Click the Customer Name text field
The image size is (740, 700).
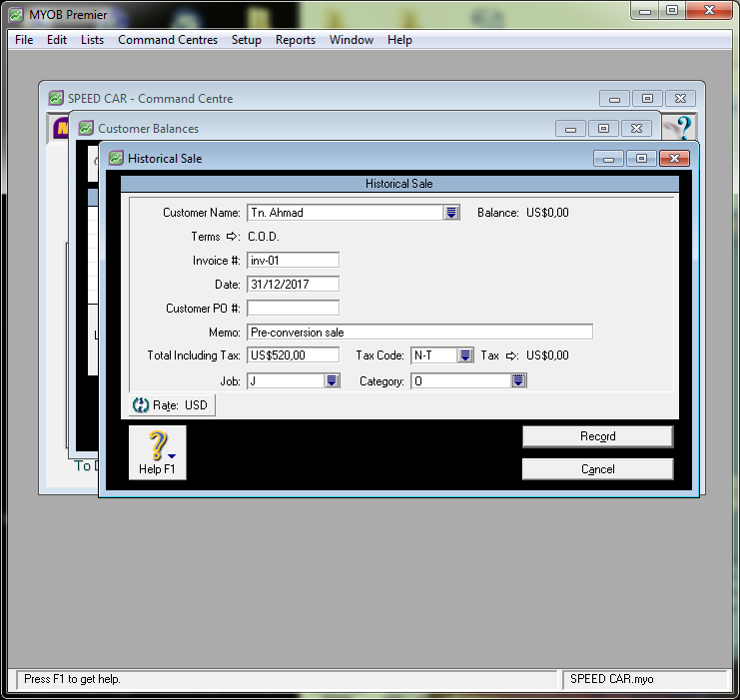click(x=345, y=213)
